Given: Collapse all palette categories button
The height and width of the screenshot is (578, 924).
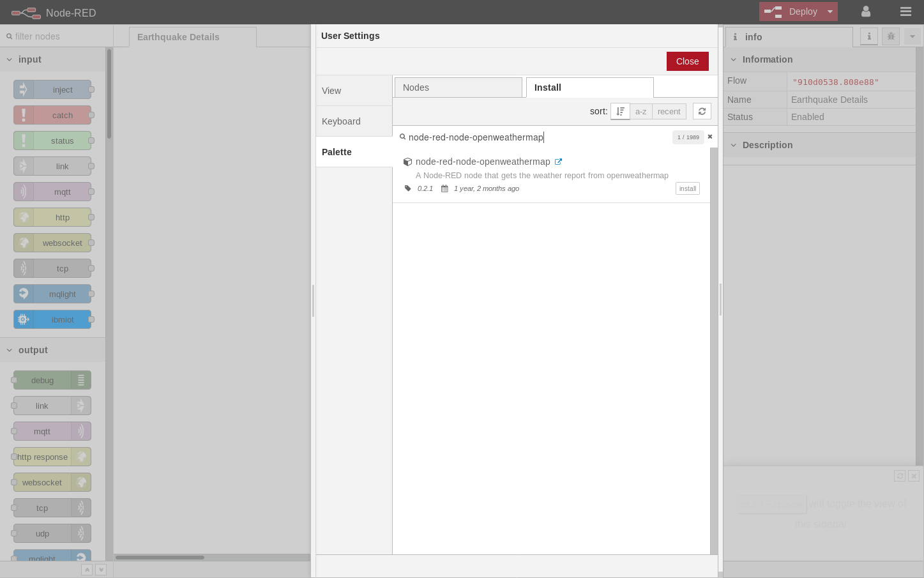Looking at the screenshot, I should pos(87,570).
